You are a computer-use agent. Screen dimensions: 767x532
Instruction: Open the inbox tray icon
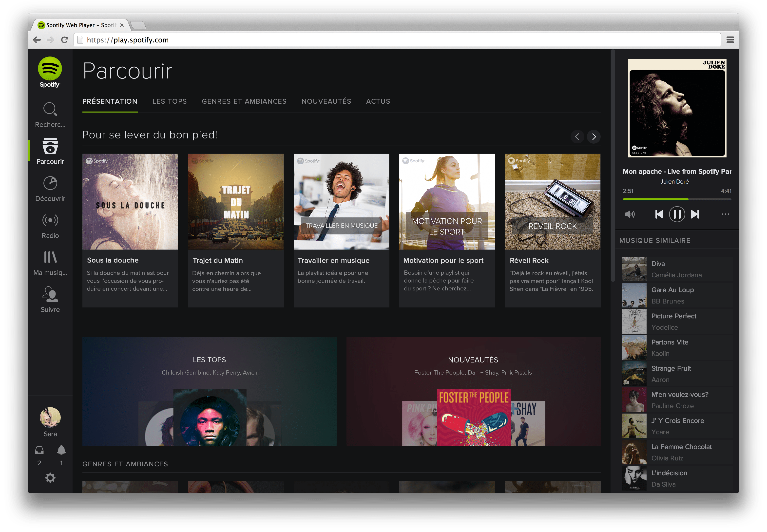[x=39, y=450]
